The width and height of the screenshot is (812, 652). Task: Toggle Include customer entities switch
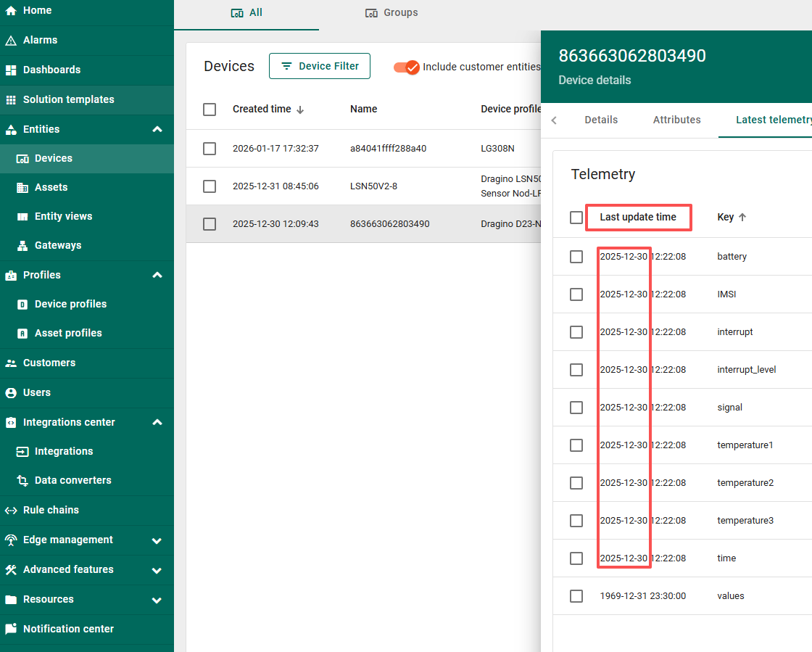[x=407, y=67]
